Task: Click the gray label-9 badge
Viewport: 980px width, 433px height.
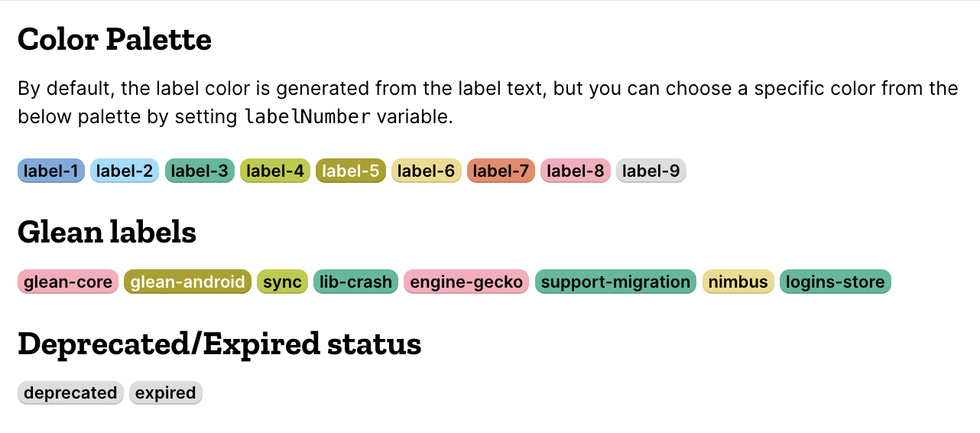Action: (x=651, y=171)
